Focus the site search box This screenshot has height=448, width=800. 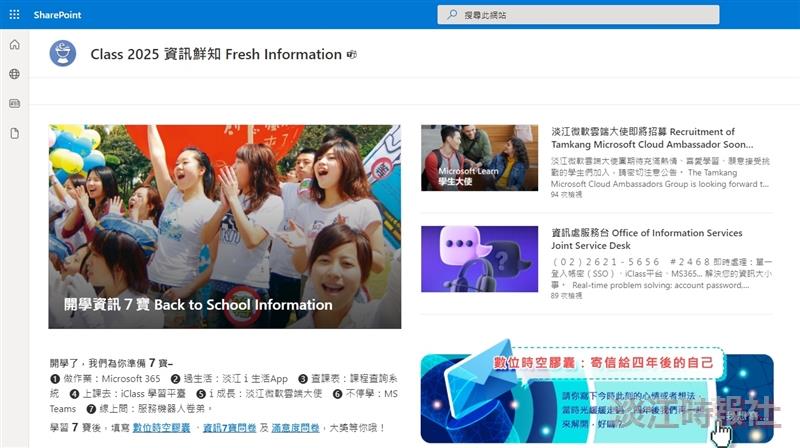[578, 15]
